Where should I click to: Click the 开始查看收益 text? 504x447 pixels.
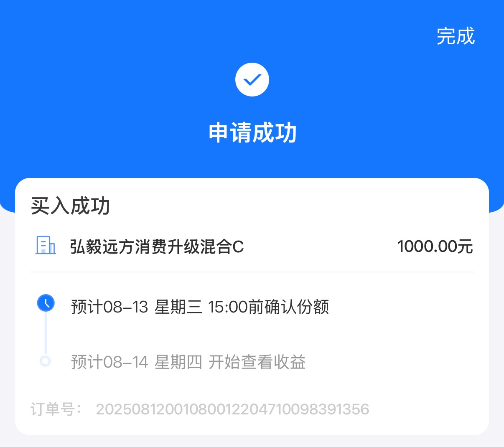click(x=257, y=362)
